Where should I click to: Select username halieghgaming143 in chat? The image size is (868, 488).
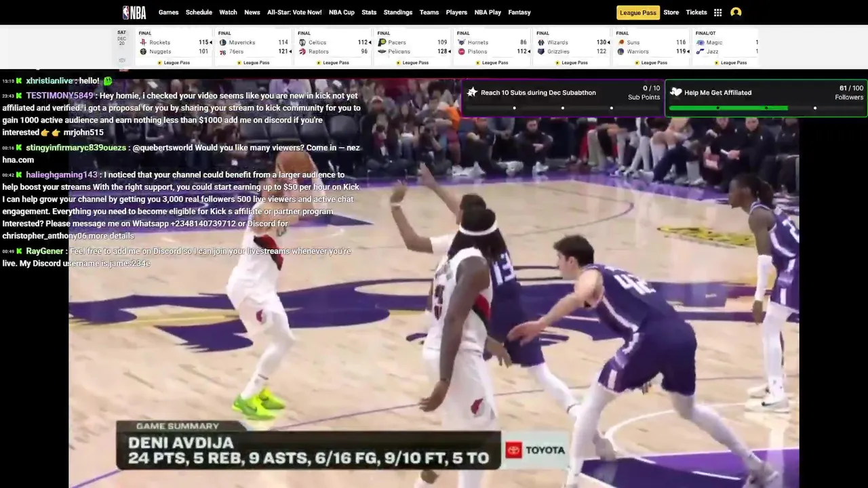[62, 174]
